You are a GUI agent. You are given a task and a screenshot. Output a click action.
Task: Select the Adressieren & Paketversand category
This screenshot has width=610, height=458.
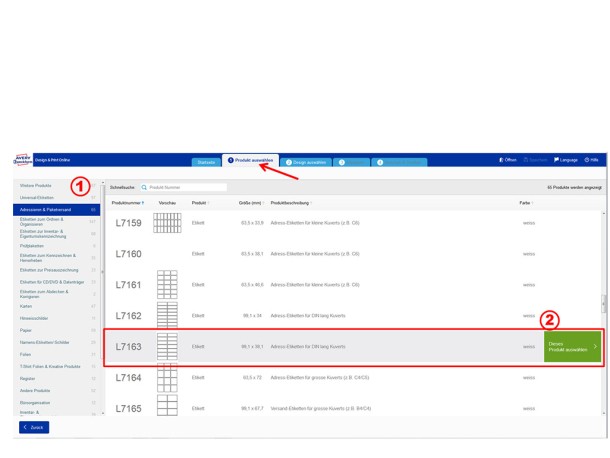56,210
